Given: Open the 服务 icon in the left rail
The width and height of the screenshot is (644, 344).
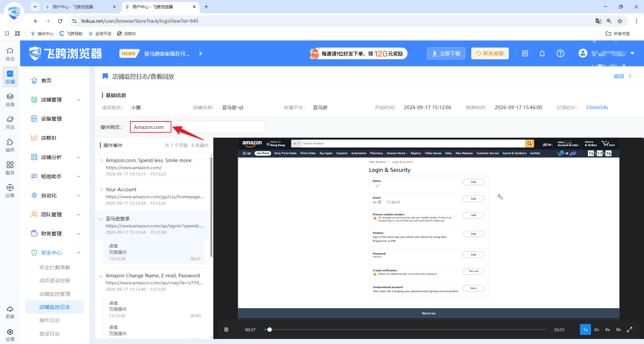Looking at the screenshot, I should (x=10, y=168).
